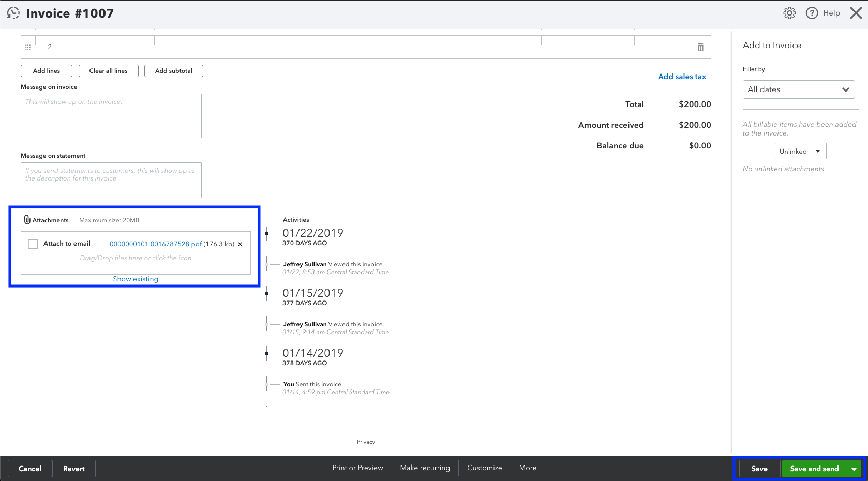Click into Message on invoice field
868x481 pixels.
point(111,116)
